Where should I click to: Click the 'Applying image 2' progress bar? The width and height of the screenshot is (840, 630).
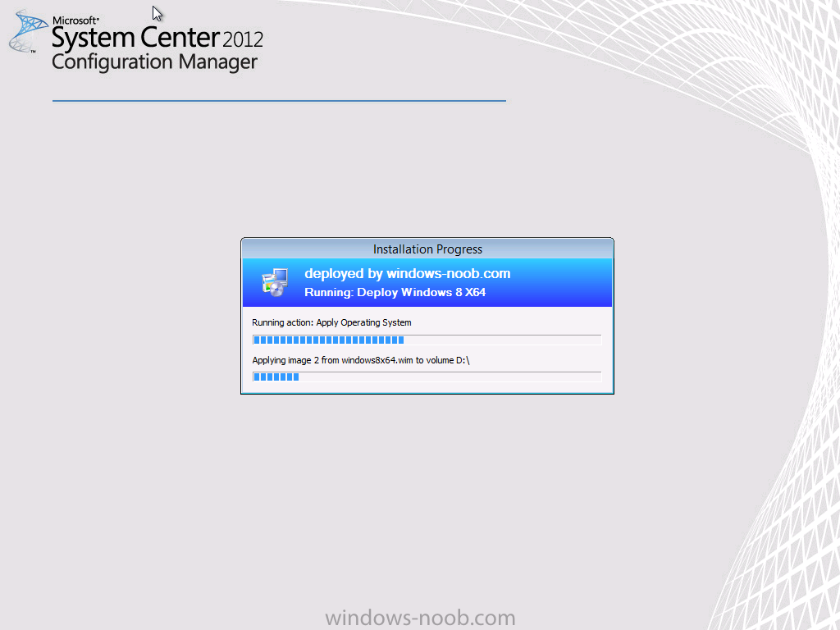[427, 377]
